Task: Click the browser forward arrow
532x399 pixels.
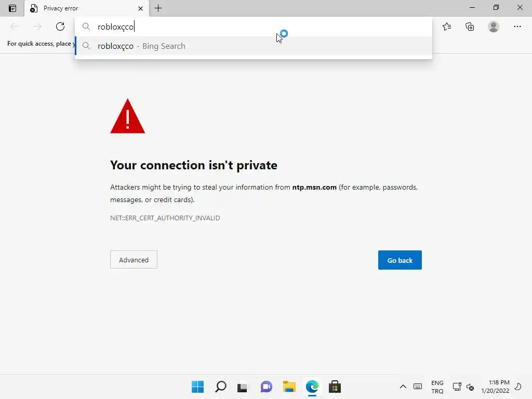Action: coord(37,26)
